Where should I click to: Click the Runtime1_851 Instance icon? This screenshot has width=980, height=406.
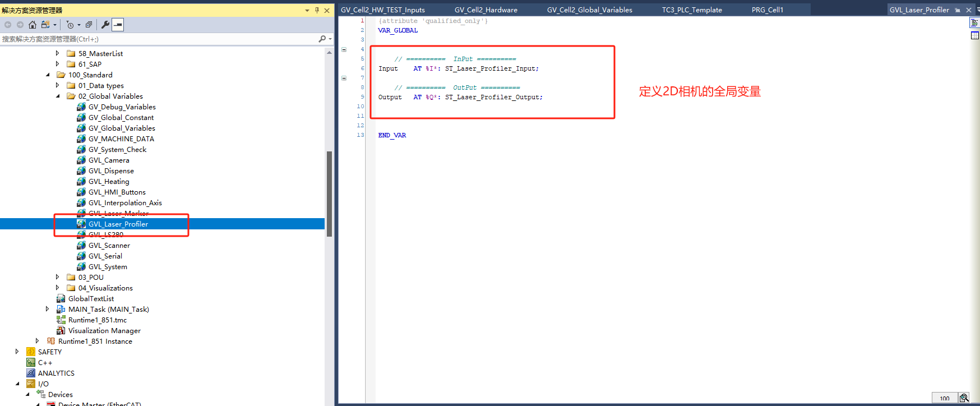pos(51,341)
